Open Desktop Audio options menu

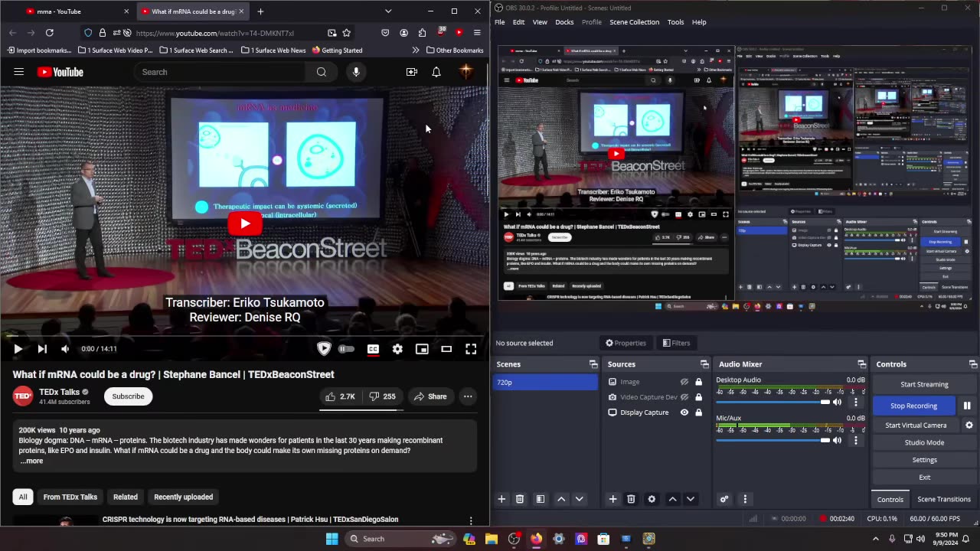click(856, 402)
